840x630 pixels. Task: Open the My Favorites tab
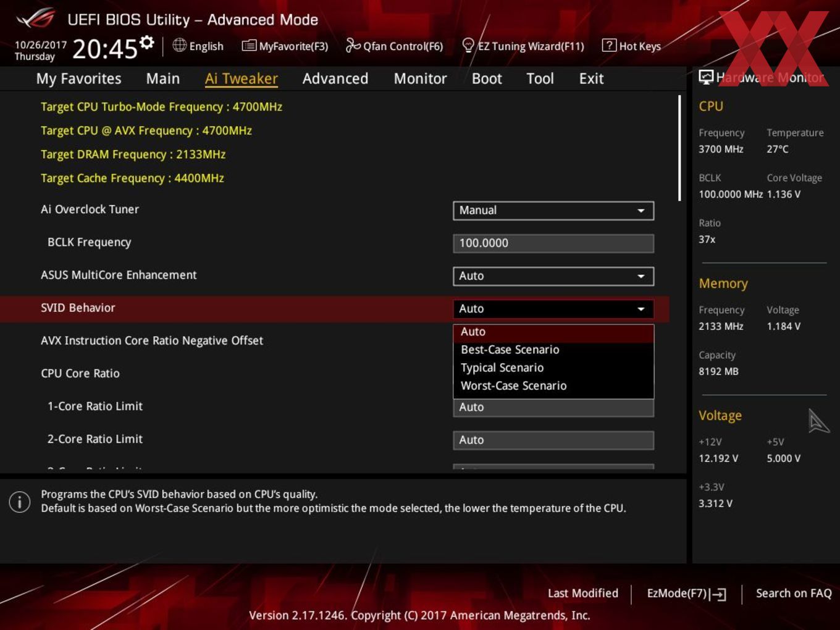(78, 78)
